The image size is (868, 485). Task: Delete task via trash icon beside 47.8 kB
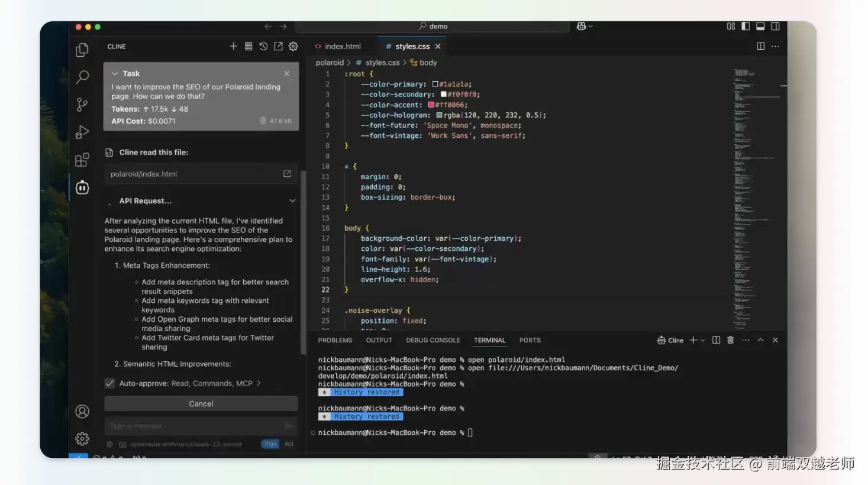tap(263, 121)
